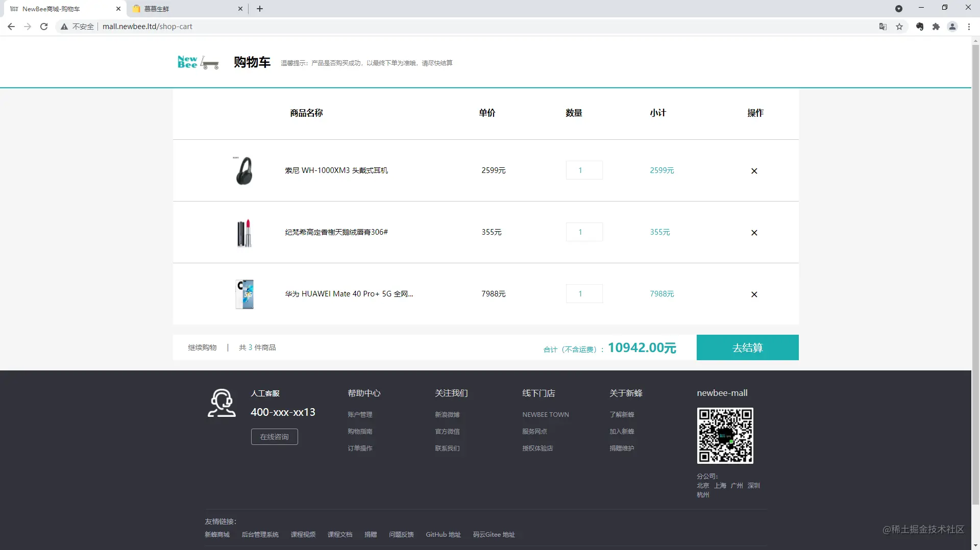Open the 问题反馈 friendly link

tap(401, 535)
